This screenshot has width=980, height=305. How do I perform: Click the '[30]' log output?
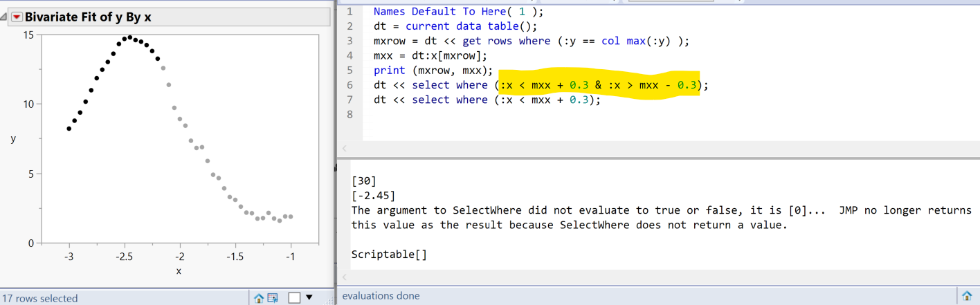(364, 181)
